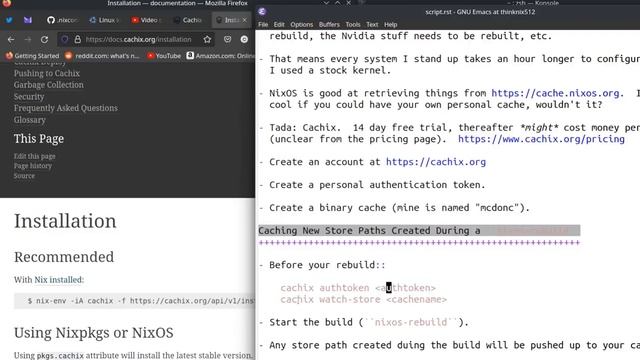Screen dimensions: 640x360
Task: Open the pinned Mastodon tab in Firefox
Action: pyautogui.click(x=28, y=20)
